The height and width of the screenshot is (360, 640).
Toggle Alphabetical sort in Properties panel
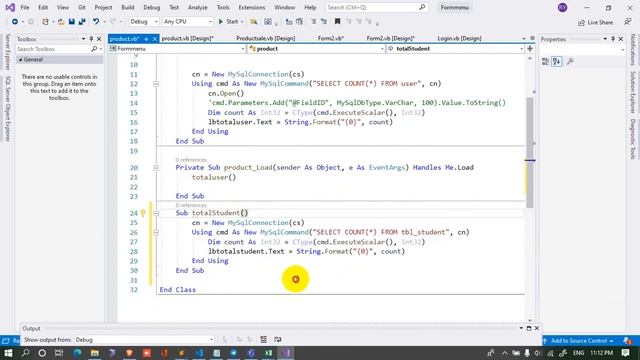point(557,61)
